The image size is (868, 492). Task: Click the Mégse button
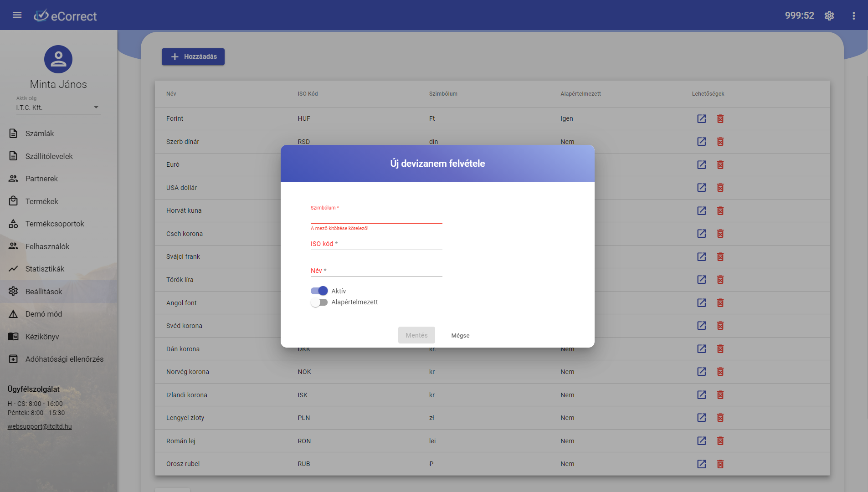(460, 335)
